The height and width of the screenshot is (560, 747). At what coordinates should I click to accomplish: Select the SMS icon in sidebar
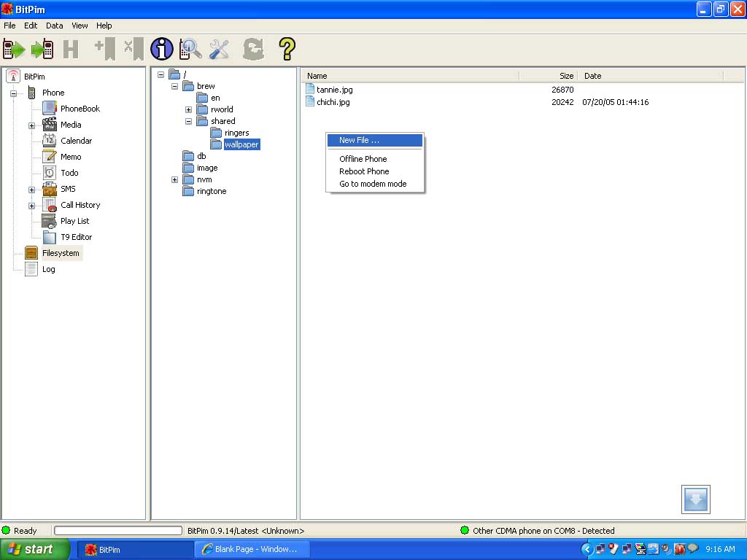click(50, 189)
